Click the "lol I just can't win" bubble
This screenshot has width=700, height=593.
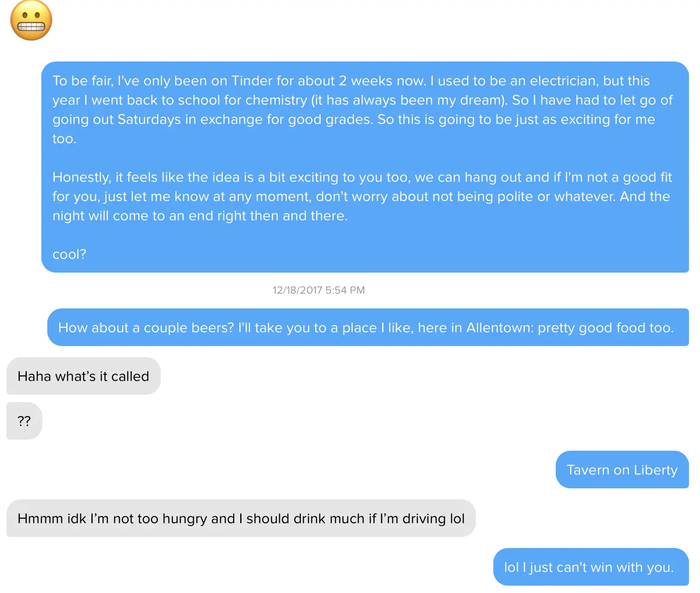pyautogui.click(x=591, y=567)
